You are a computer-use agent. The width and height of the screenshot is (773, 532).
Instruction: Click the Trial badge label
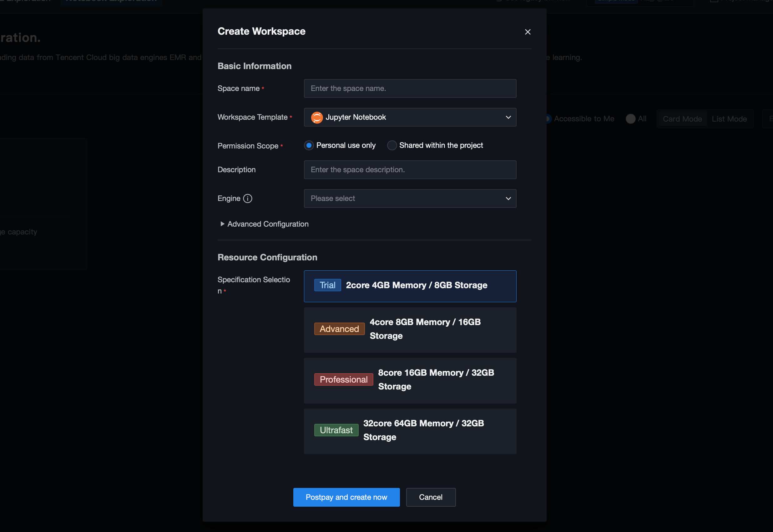327,285
